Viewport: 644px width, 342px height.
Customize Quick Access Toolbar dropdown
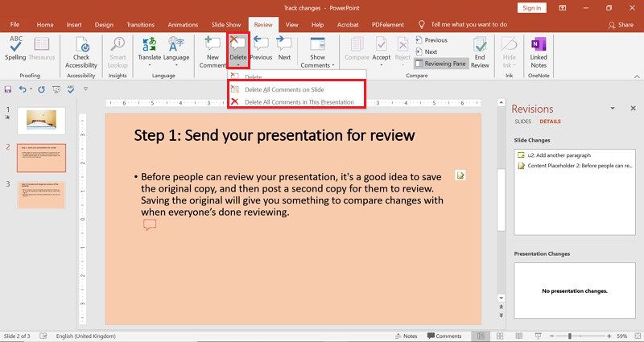coord(85,89)
